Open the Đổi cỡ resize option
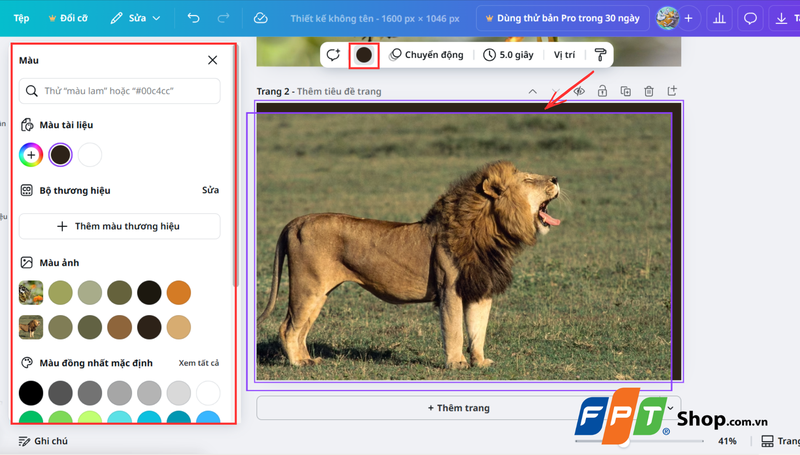The height and width of the screenshot is (455, 800). [x=68, y=18]
